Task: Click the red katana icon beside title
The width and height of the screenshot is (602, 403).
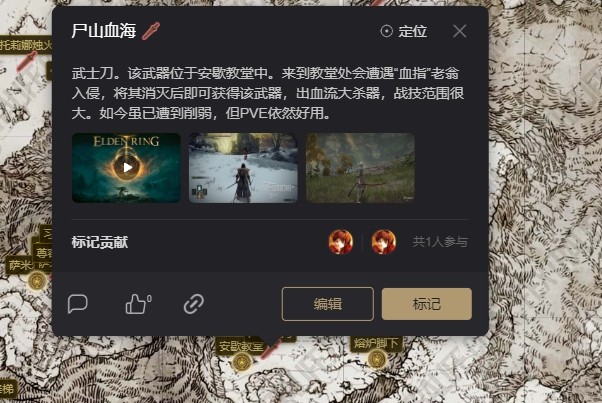Action: point(151,31)
